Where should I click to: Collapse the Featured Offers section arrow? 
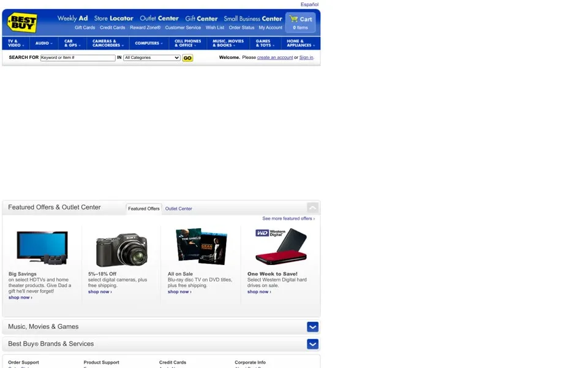(312, 207)
